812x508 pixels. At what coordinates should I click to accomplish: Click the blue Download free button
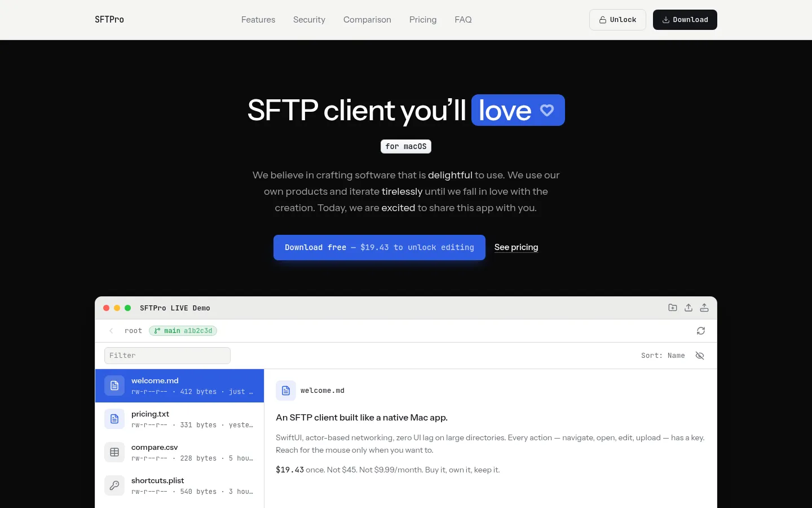(379, 247)
